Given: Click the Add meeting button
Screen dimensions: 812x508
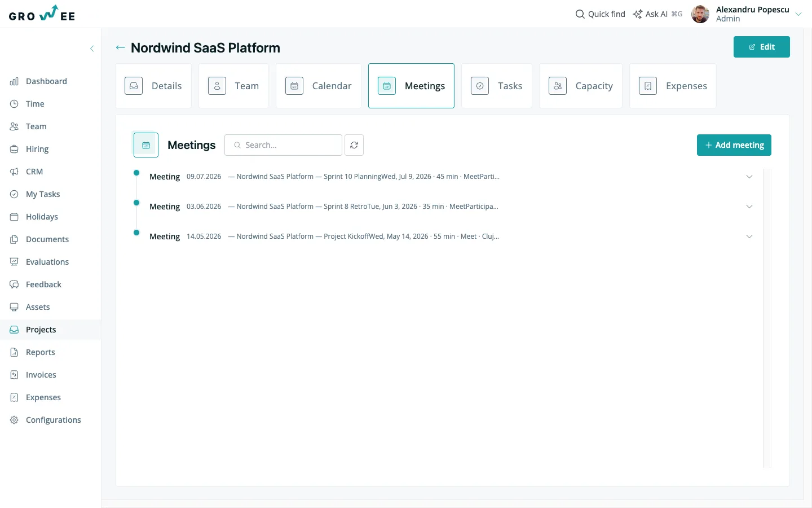Looking at the screenshot, I should 734,145.
